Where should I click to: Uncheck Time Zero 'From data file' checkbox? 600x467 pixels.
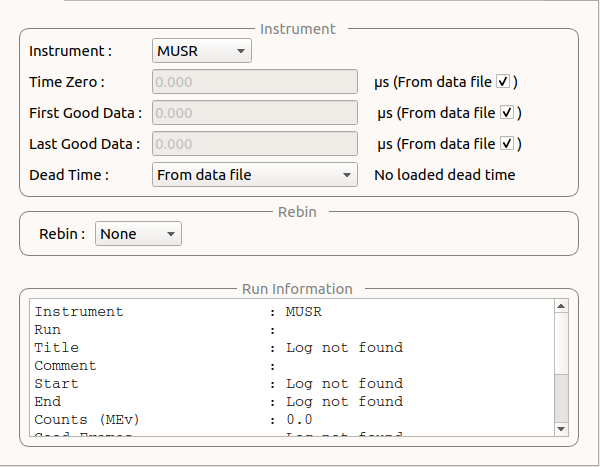[504, 81]
